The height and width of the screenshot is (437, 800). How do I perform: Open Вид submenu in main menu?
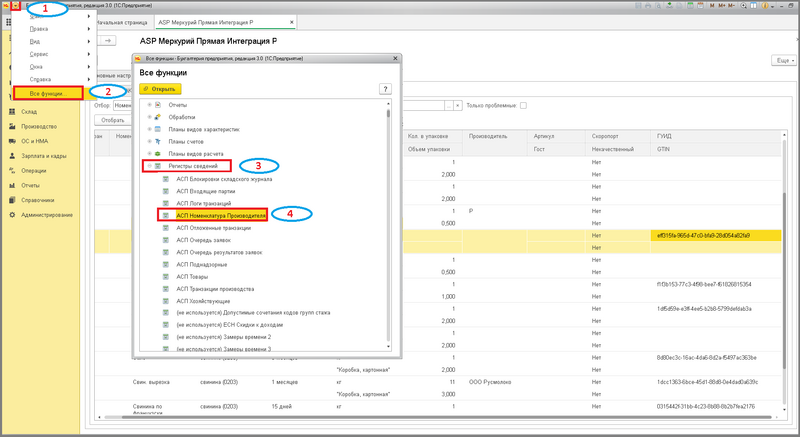coord(54,42)
